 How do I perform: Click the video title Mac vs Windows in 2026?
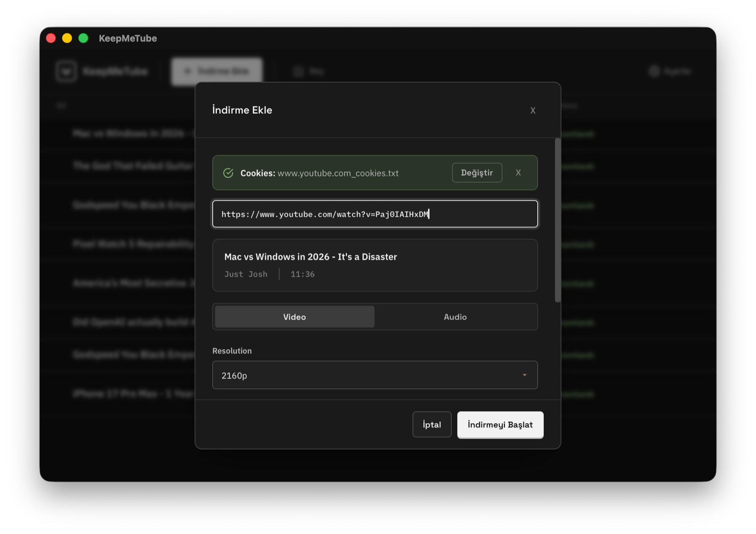[310, 257]
